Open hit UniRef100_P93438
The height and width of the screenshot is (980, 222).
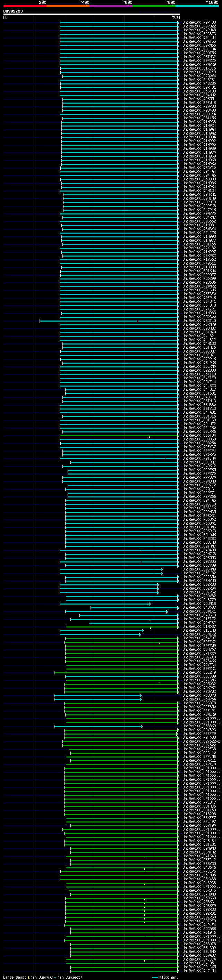tap(199, 110)
